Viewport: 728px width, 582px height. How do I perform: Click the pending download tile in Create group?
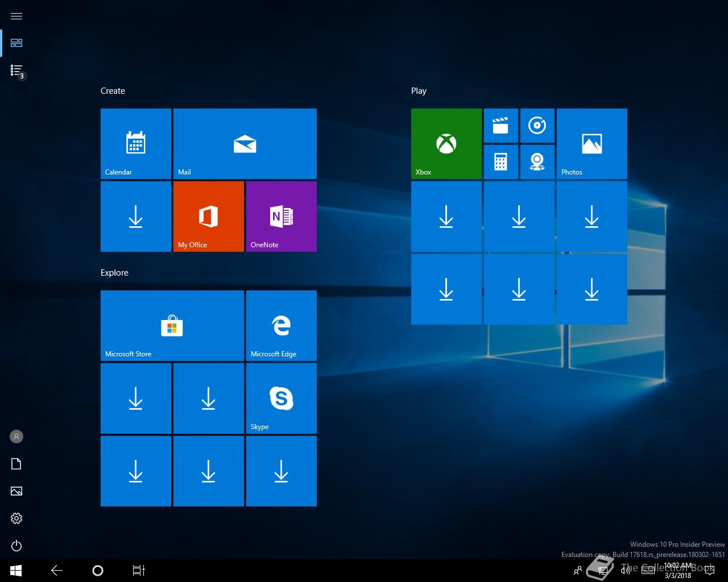(136, 217)
